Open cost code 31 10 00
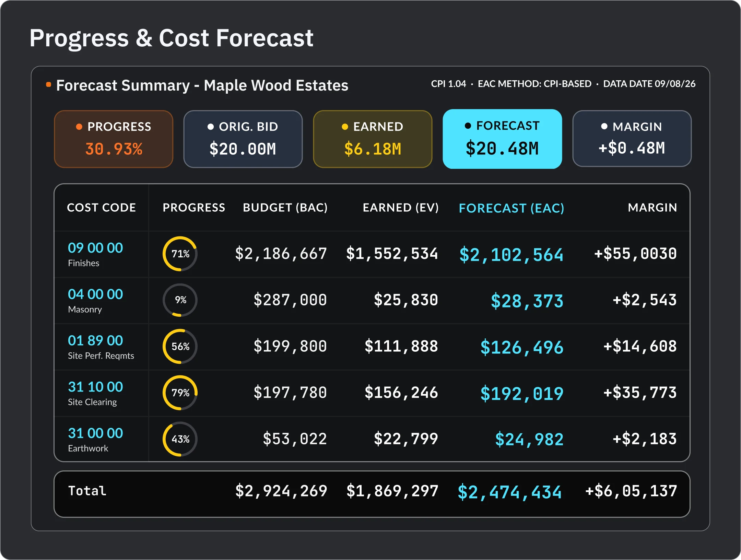 95,387
